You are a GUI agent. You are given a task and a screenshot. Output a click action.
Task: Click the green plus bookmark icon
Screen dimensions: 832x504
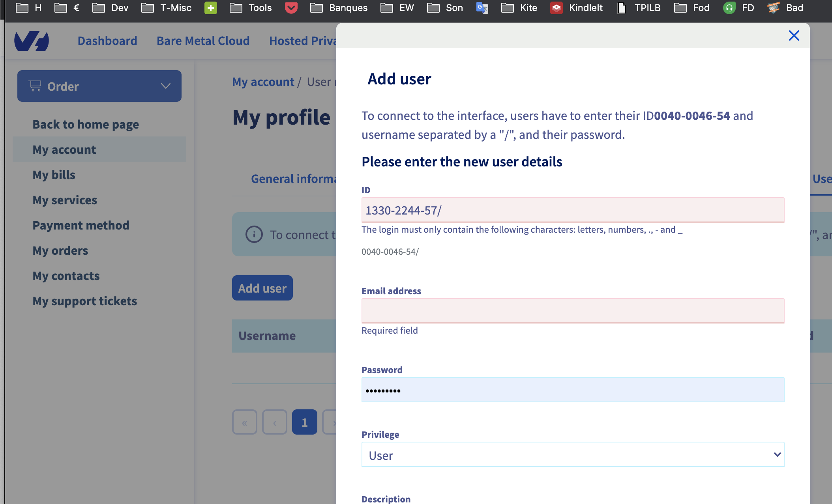pyautogui.click(x=210, y=8)
